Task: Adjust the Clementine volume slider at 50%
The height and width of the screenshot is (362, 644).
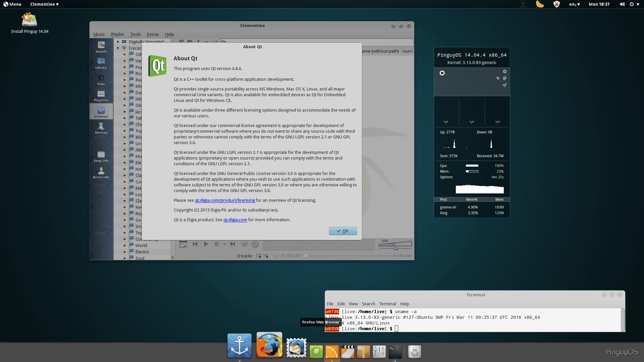Action: coord(395,245)
